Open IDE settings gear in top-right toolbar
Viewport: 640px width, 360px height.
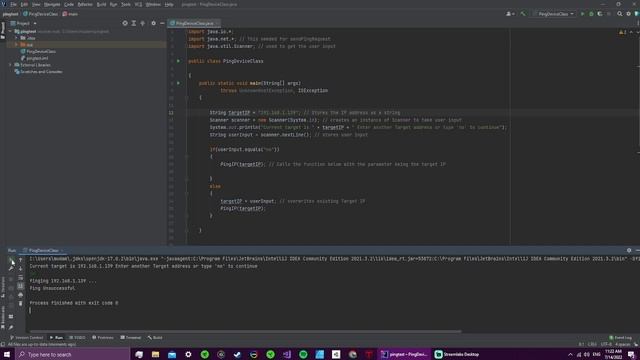(629, 14)
